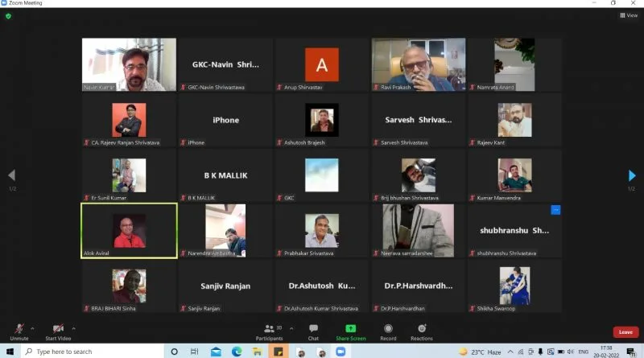Open the Windows Start menu
Viewport: 644px width, 358px height.
pyautogui.click(x=10, y=352)
